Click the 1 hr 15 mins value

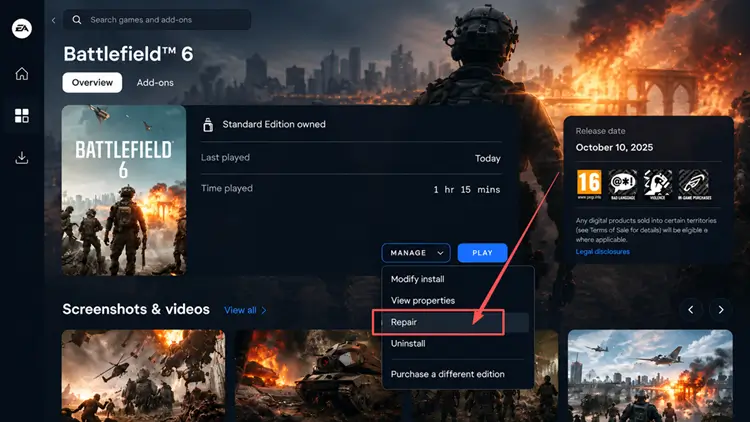(467, 189)
